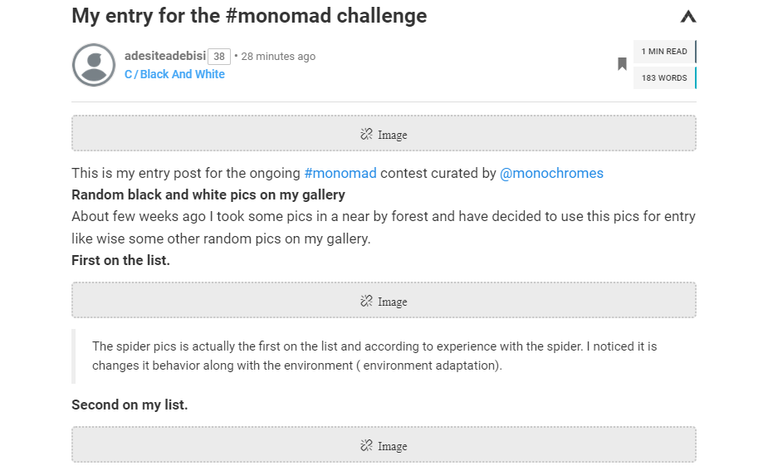Click the 1 MIN READ badge
The height and width of the screenshot is (472, 768).
point(665,51)
